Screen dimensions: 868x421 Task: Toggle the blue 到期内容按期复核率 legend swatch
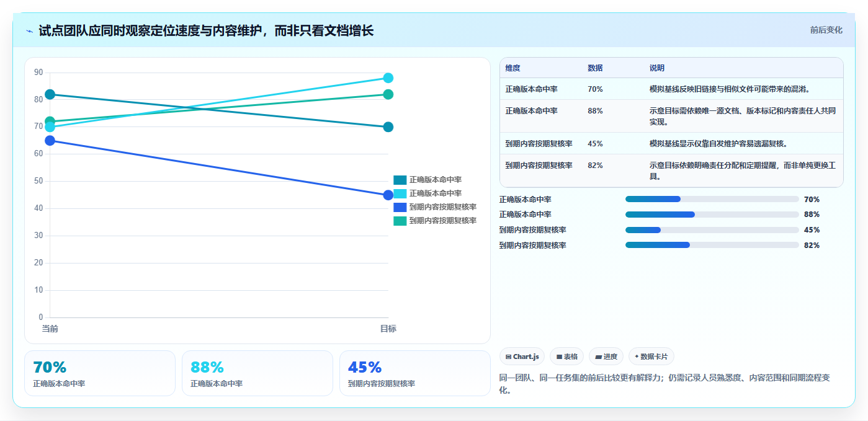tap(400, 207)
